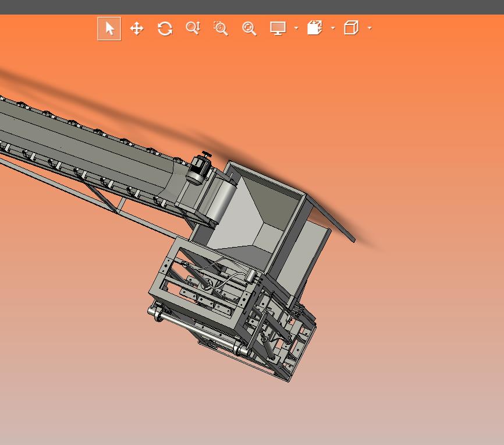Select the arrow pointer tool

click(109, 29)
